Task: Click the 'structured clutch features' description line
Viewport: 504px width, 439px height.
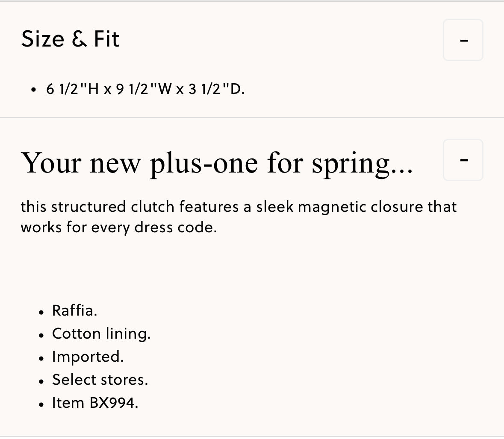Action: pyautogui.click(x=239, y=207)
